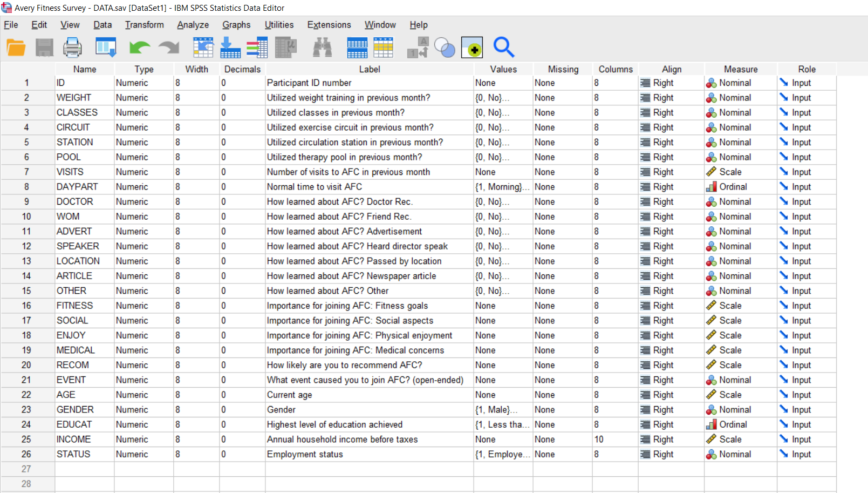The image size is (868, 493).
Task: Click the WEIGHT variable name cell
Action: pyautogui.click(x=85, y=98)
